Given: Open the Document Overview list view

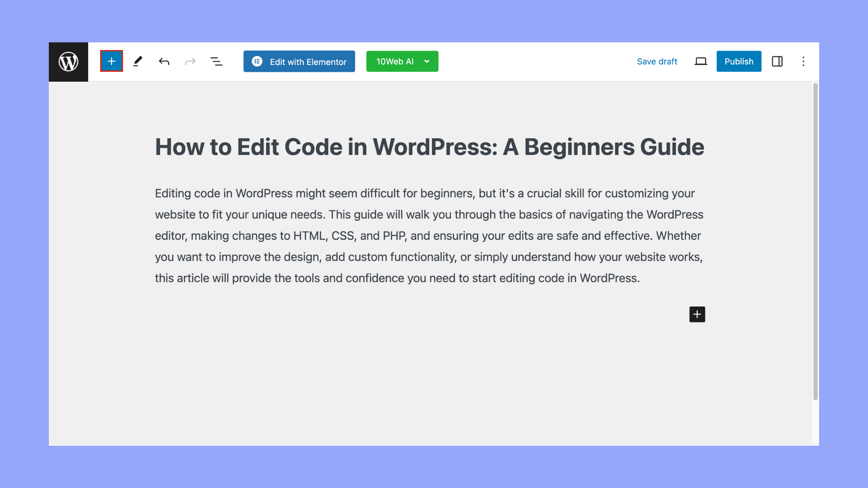Looking at the screenshot, I should pos(217,61).
